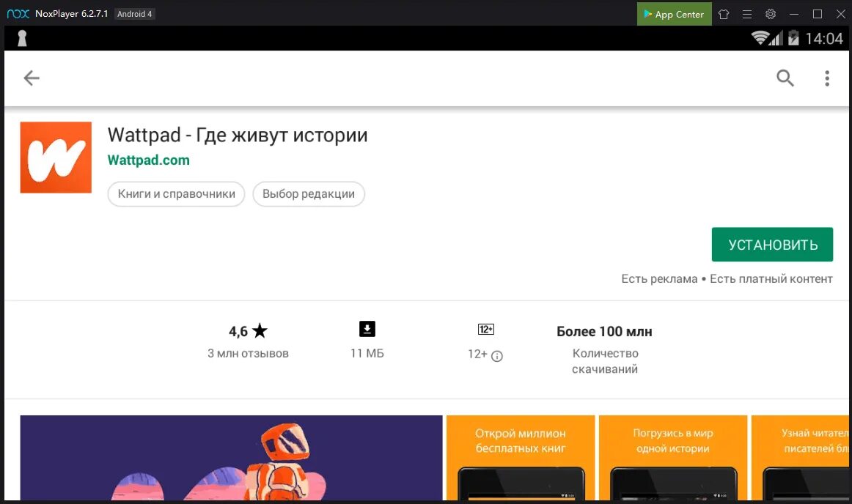This screenshot has height=504, width=852.
Task: Click the 14:04 clock
Action: click(823, 39)
